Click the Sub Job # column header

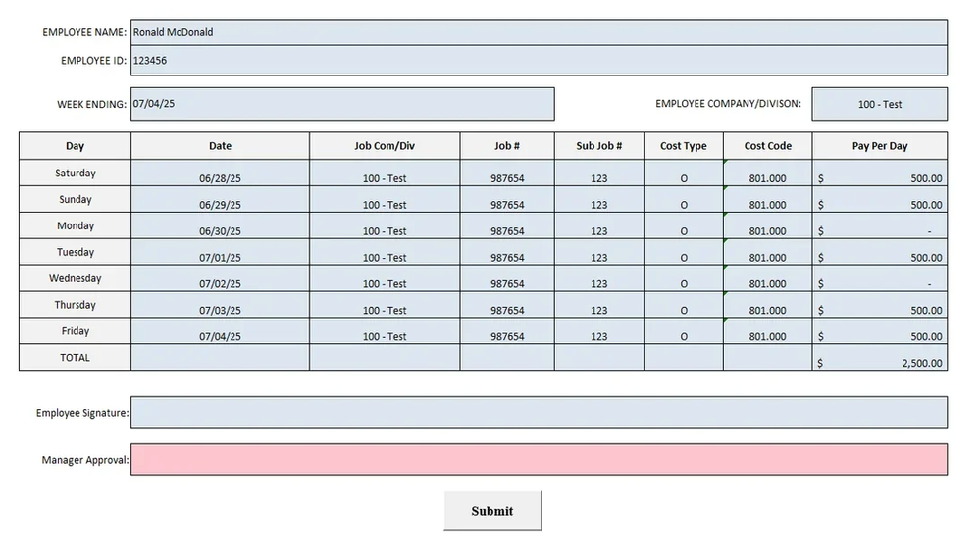(x=598, y=145)
